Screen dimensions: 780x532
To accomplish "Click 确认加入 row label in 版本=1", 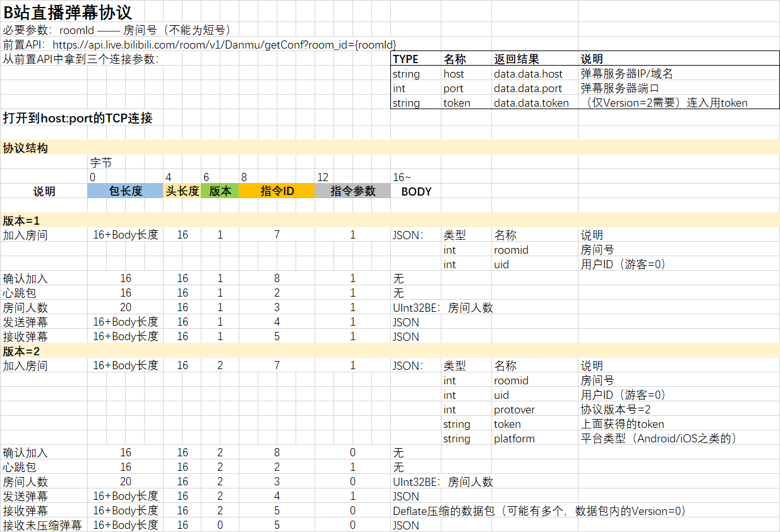I will coord(25,278).
